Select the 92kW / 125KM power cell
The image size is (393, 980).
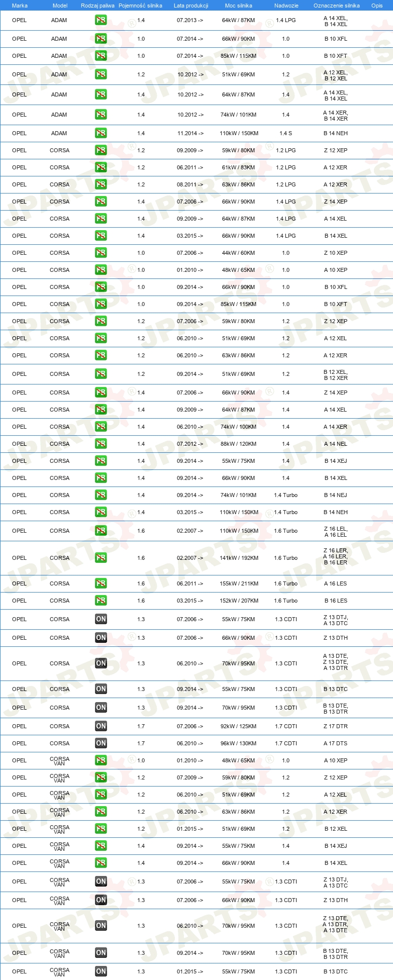click(239, 726)
